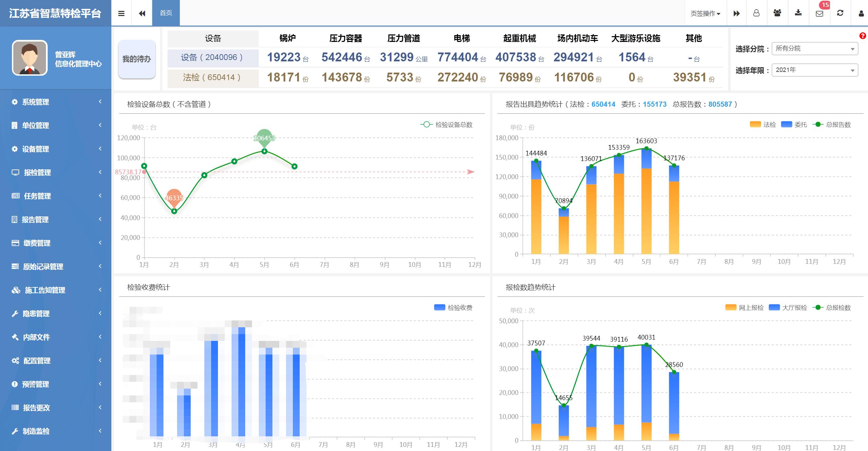Viewport: 868px width, 451px height.
Task: Click the 制造监检 wrench icon
Action: [x=15, y=431]
